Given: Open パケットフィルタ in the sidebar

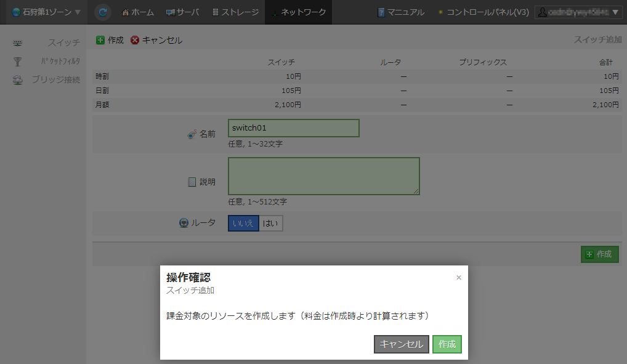Looking at the screenshot, I should pyautogui.click(x=60, y=61).
